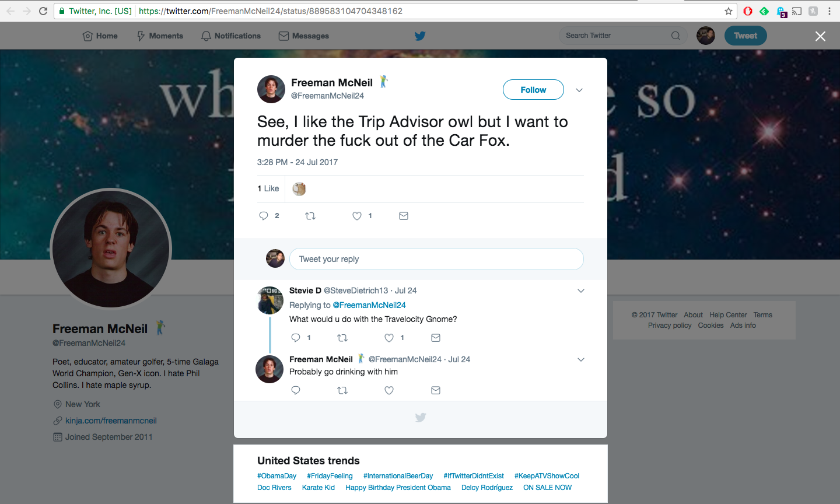Reply to 'Probably go drinking with him'
Screen dimensions: 840x504
point(296,390)
